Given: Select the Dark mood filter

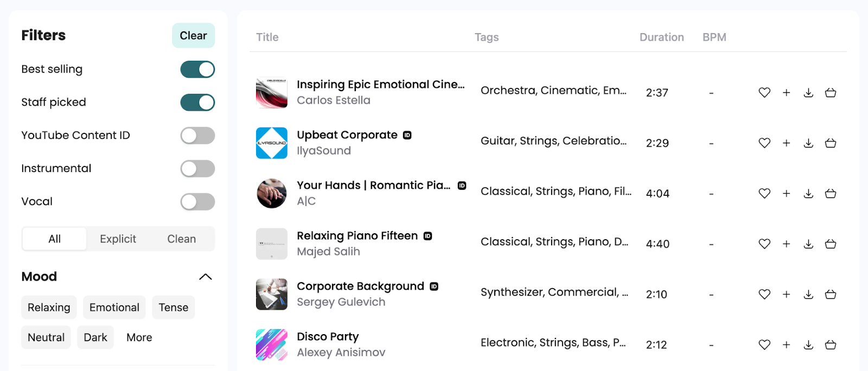Looking at the screenshot, I should 95,337.
